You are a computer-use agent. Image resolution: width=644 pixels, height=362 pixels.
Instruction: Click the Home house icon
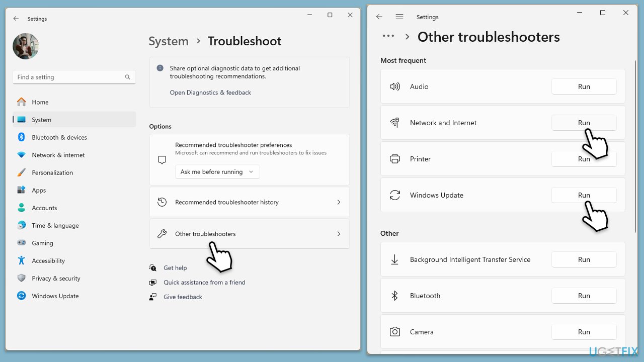tap(21, 102)
